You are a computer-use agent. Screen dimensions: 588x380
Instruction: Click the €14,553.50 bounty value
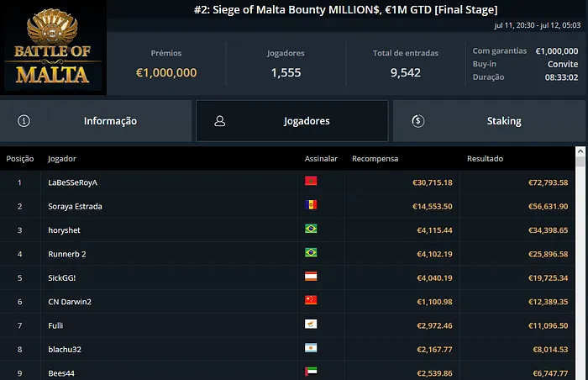(x=433, y=207)
